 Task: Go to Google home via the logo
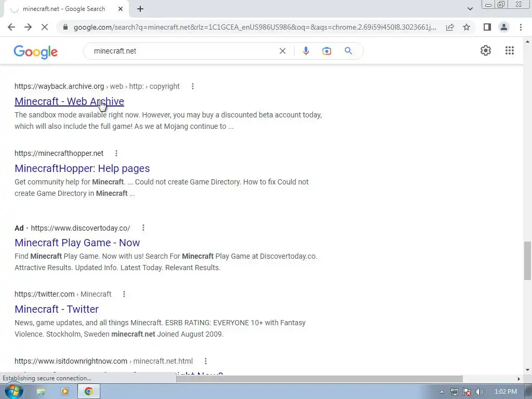(36, 52)
